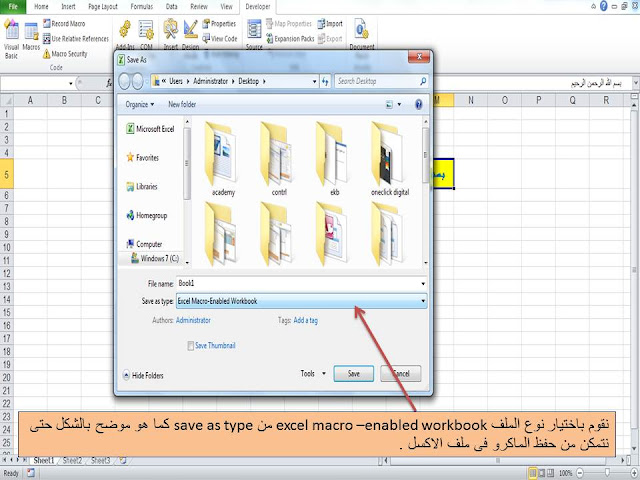640x480 pixels.
Task: Open the Insert controls menu
Action: (171, 34)
